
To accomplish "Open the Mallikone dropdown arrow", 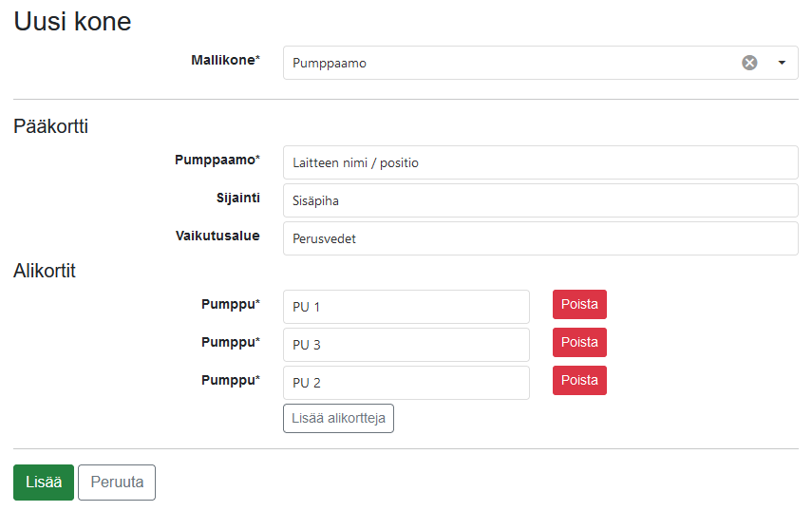I will pos(782,63).
